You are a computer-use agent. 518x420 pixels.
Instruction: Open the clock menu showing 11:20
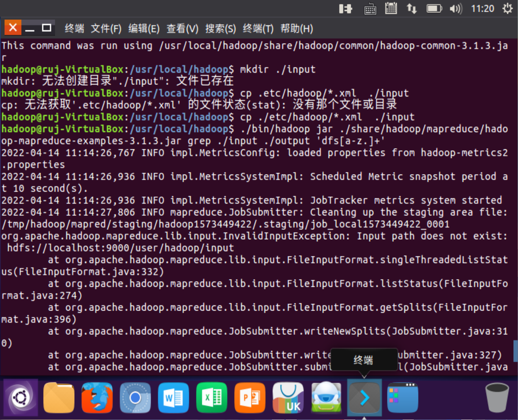point(483,8)
